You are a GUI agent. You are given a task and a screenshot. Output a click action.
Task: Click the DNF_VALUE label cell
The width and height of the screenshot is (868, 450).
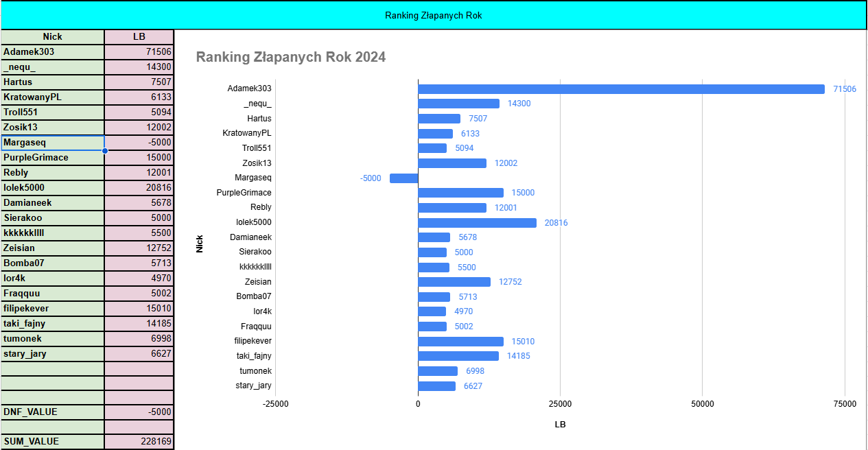(53, 412)
